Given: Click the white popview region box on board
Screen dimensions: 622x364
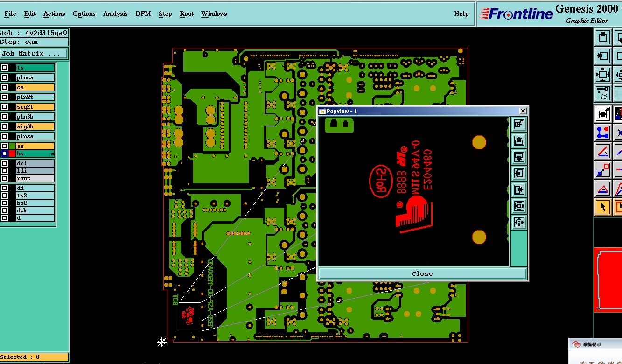Looking at the screenshot, I should pos(190,316).
